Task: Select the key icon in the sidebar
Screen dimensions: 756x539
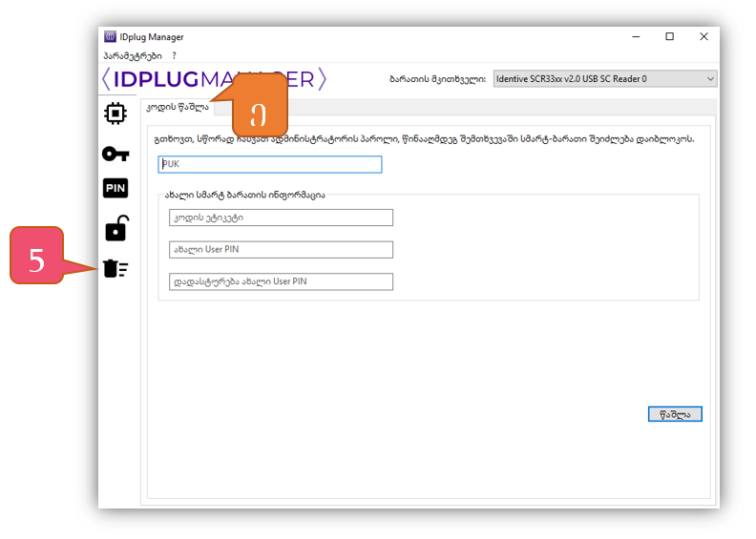Action: (x=115, y=154)
